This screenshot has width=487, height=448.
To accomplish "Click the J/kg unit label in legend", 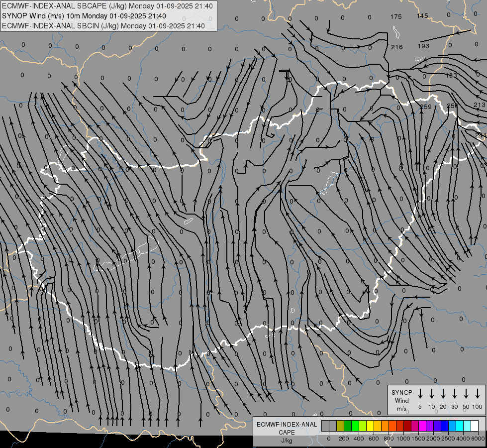I will (x=287, y=441).
